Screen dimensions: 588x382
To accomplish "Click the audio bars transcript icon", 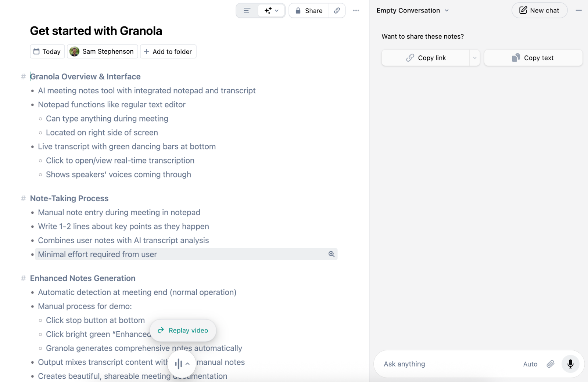I will [x=179, y=364].
